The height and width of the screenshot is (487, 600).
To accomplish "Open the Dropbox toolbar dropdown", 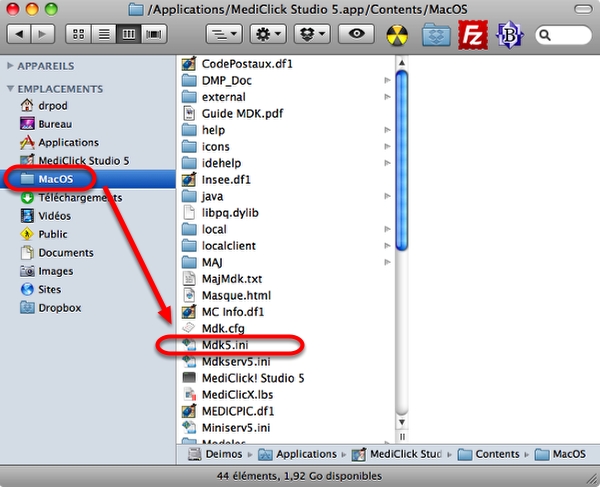I will pos(312,34).
